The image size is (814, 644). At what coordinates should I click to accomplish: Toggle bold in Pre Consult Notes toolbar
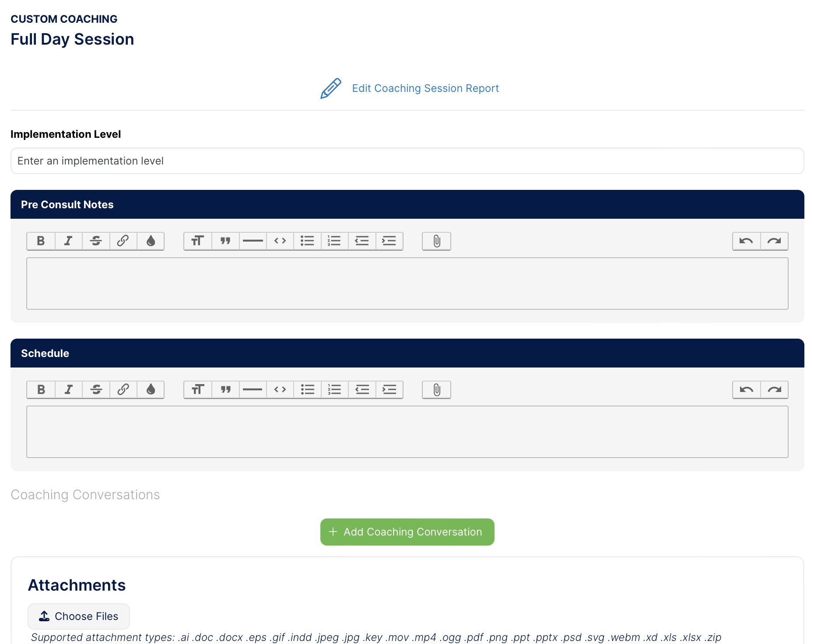[x=41, y=241]
